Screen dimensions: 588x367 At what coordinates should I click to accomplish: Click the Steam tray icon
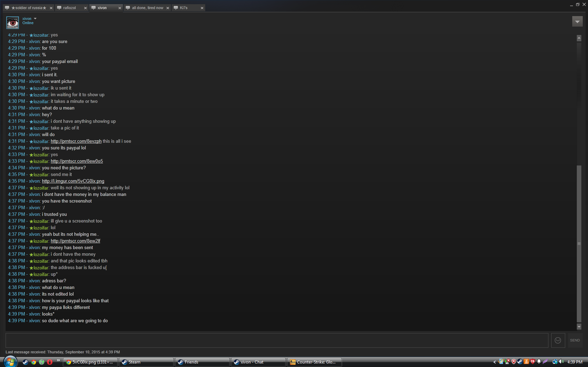point(520,362)
